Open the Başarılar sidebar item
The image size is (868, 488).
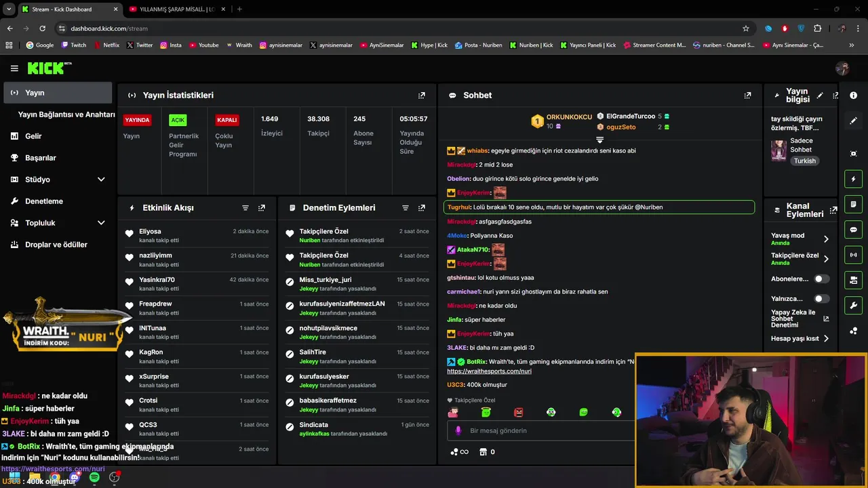[57, 158]
